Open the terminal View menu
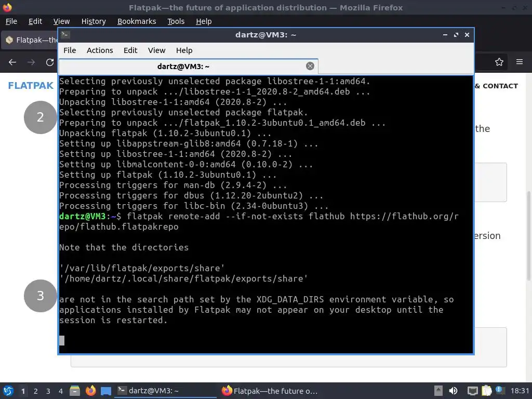The image size is (532, 399). point(156,50)
